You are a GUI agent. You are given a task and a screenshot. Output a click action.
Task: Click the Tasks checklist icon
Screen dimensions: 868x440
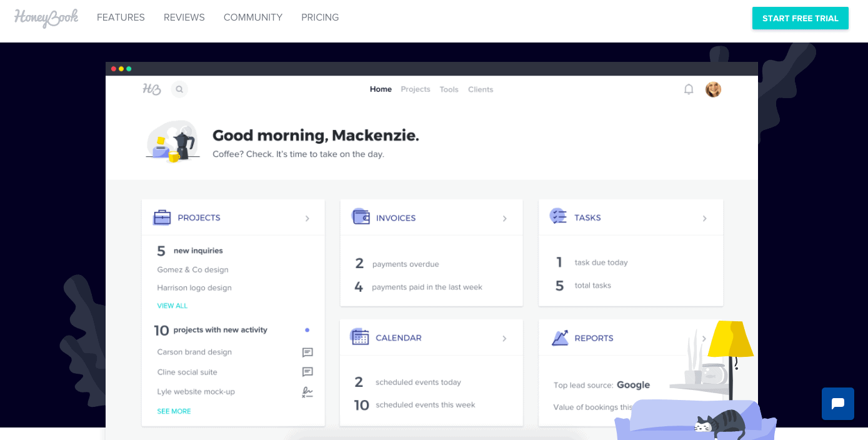pyautogui.click(x=558, y=216)
